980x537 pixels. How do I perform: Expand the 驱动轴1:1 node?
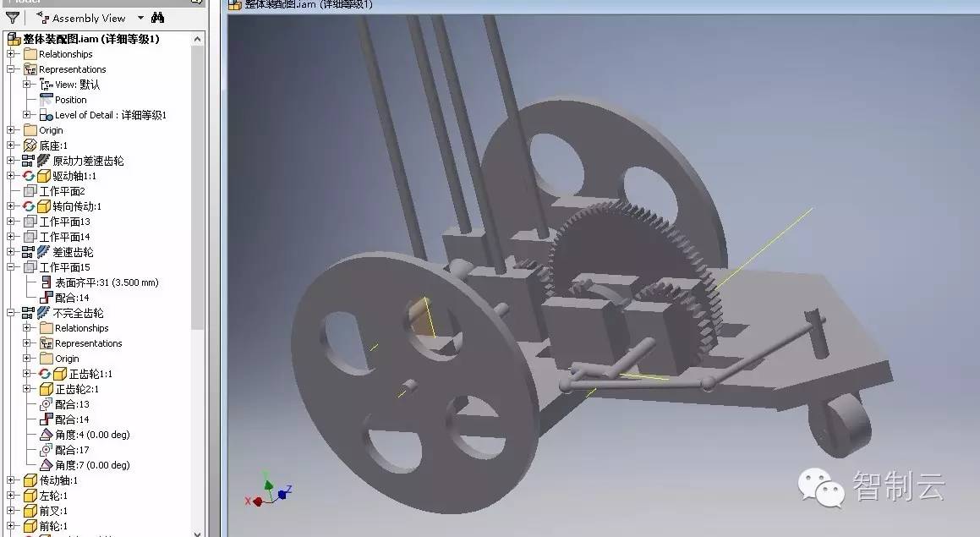(x=11, y=176)
